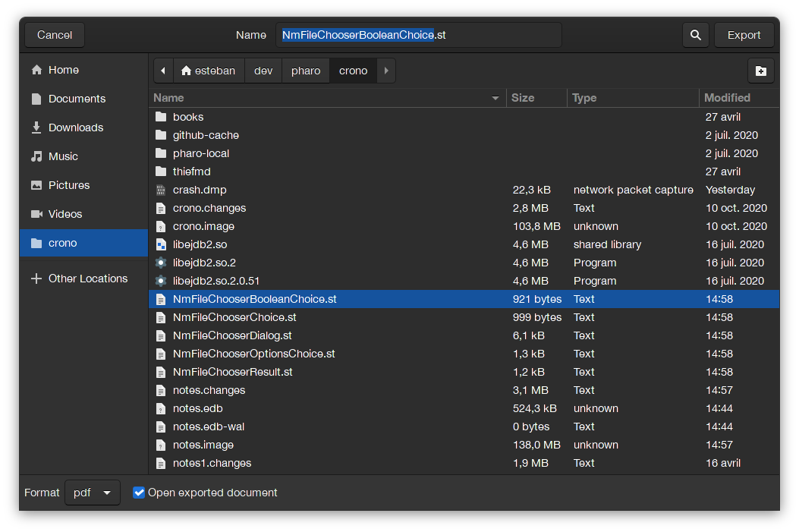Click the path bar left scroll arrow

tap(163, 71)
